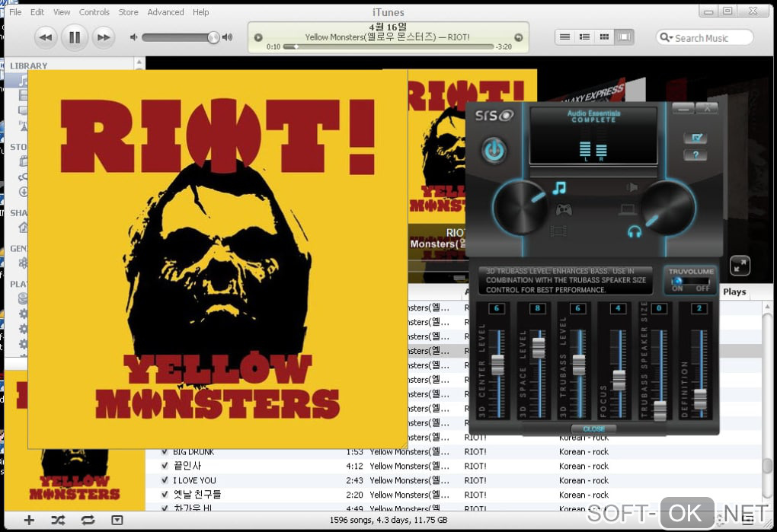Switch to grid view
Screen dimensions: 777x532
coord(604,37)
